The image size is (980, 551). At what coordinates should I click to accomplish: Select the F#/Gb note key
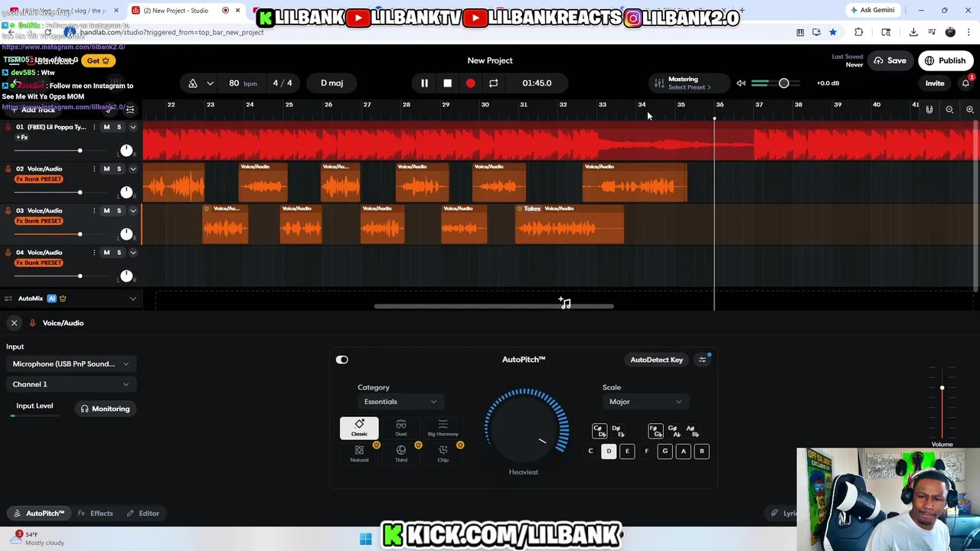[656, 431]
